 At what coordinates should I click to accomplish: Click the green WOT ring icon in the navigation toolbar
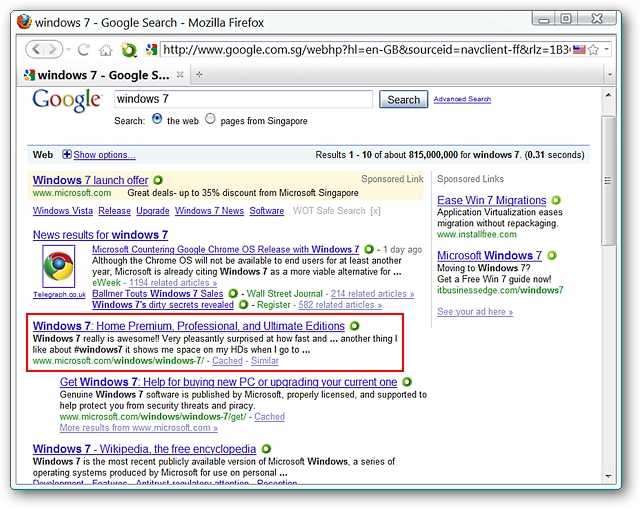coord(129,50)
